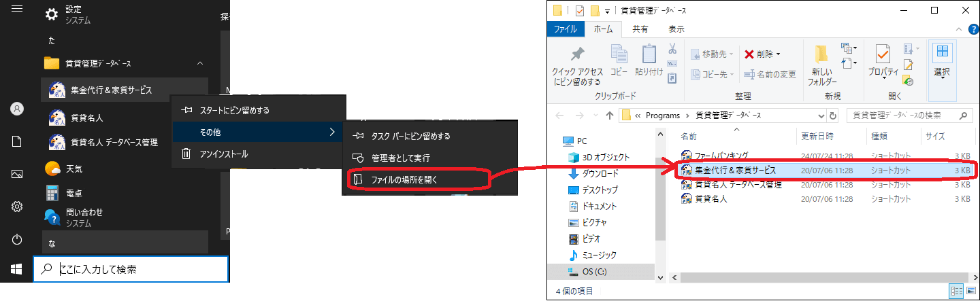
Task: Click 名前の変更 rename button
Action: click(x=770, y=75)
